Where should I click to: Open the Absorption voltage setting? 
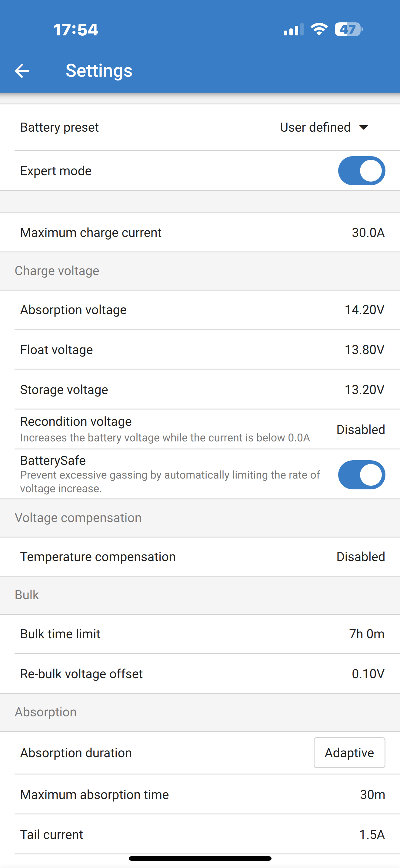pos(200,310)
